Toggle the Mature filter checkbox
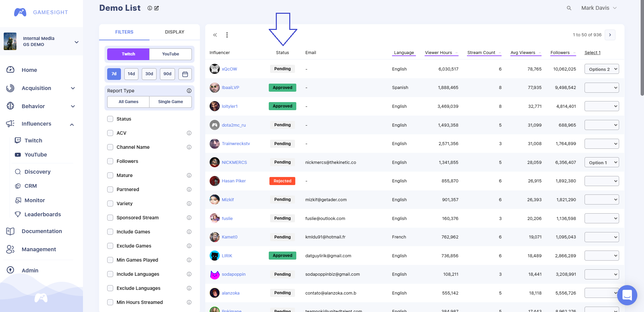 (x=110, y=175)
